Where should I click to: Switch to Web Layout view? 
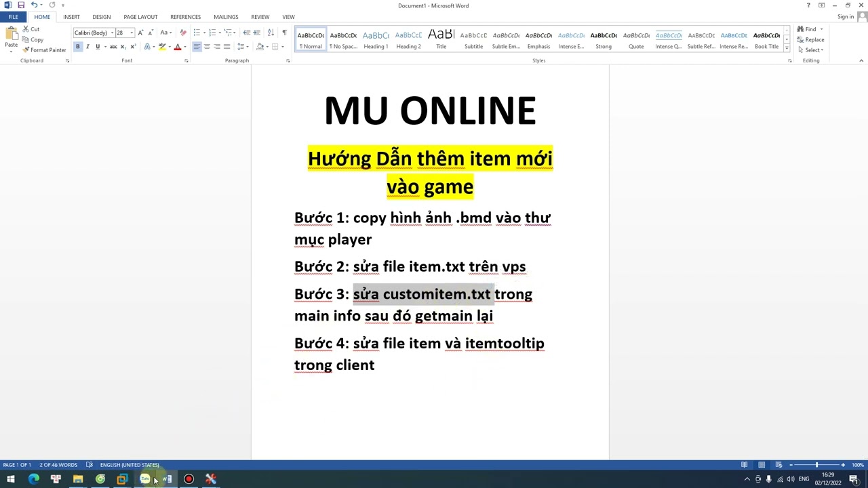click(x=778, y=465)
